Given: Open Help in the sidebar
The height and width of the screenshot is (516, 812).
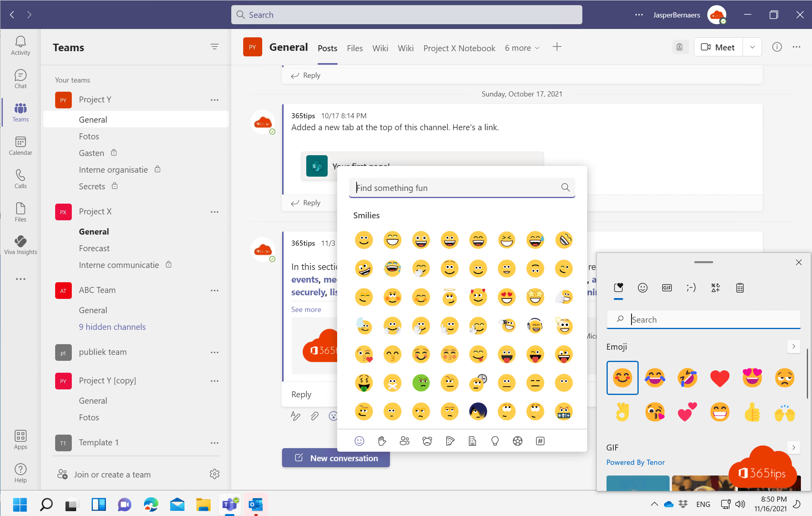Looking at the screenshot, I should 20,473.
